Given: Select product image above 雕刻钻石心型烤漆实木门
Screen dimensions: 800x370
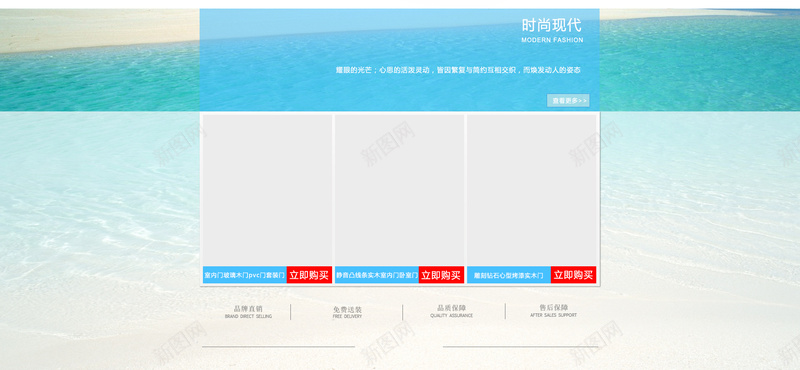Looking at the screenshot, I should (532, 190).
